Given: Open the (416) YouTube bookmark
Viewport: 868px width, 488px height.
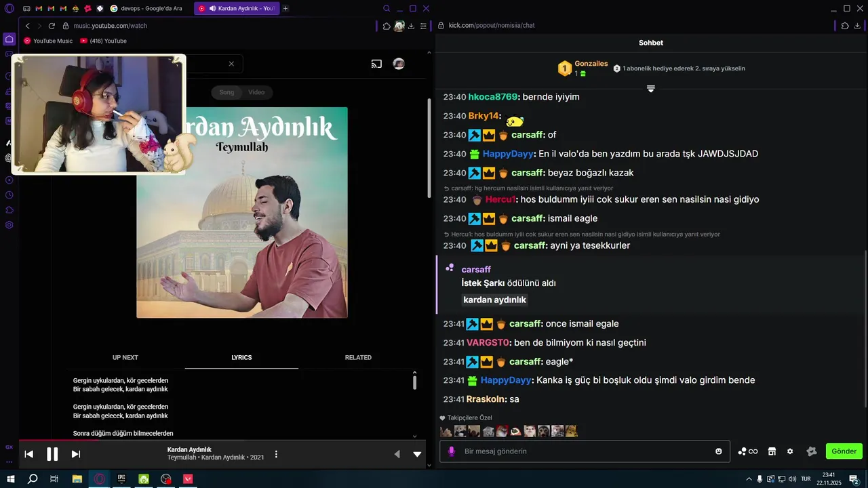Looking at the screenshot, I should [103, 41].
